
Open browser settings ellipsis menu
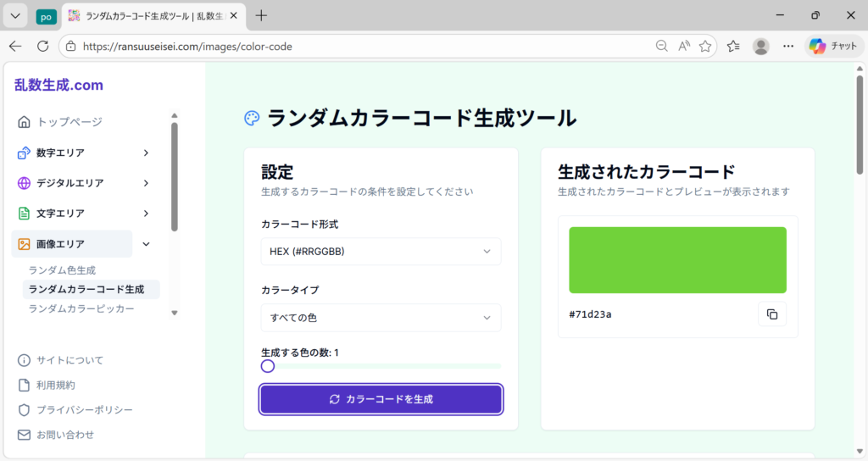[788, 47]
